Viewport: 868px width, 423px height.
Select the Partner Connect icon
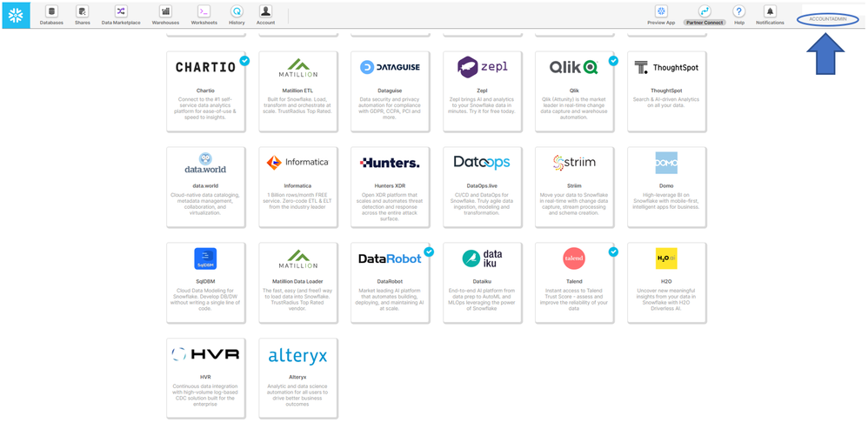click(x=704, y=11)
